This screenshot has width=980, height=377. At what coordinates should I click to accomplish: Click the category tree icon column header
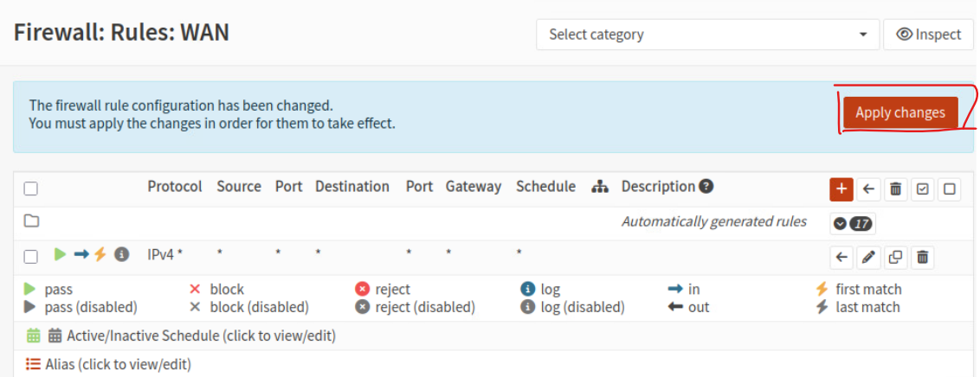click(x=599, y=187)
